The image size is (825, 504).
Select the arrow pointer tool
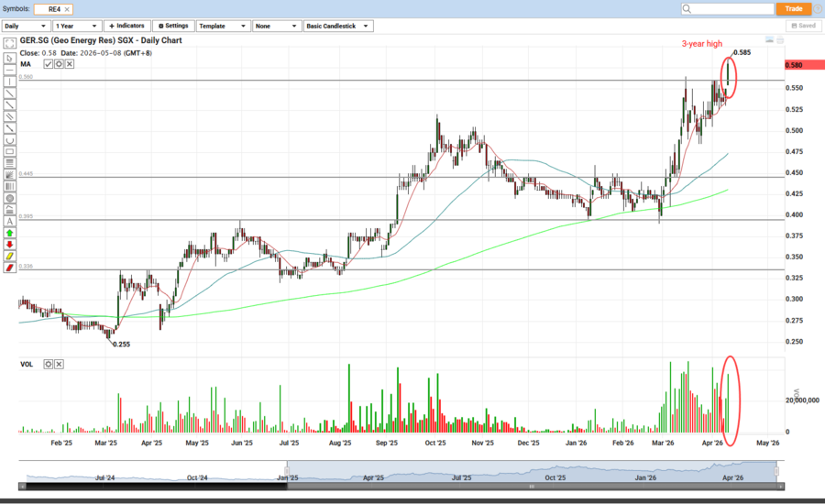[x=9, y=57]
